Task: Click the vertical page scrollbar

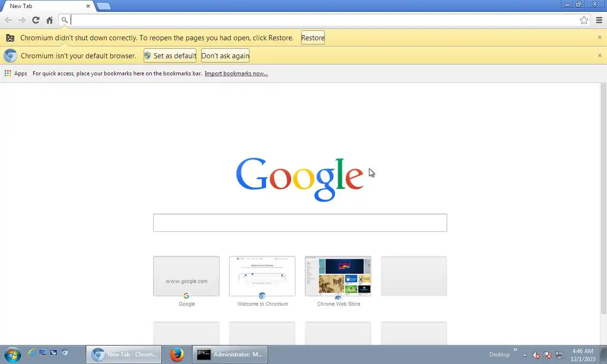Action: [x=604, y=199]
